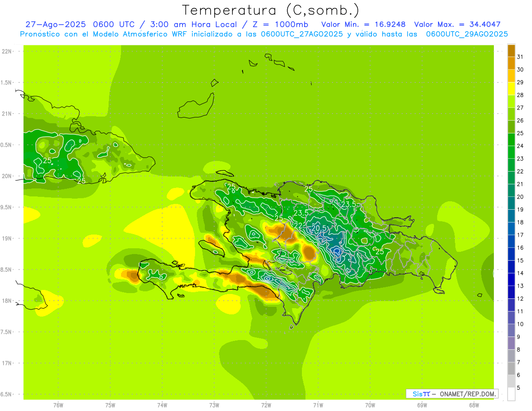Click the '18' color bar scale label
532x411 pixels.
[x=520, y=222]
